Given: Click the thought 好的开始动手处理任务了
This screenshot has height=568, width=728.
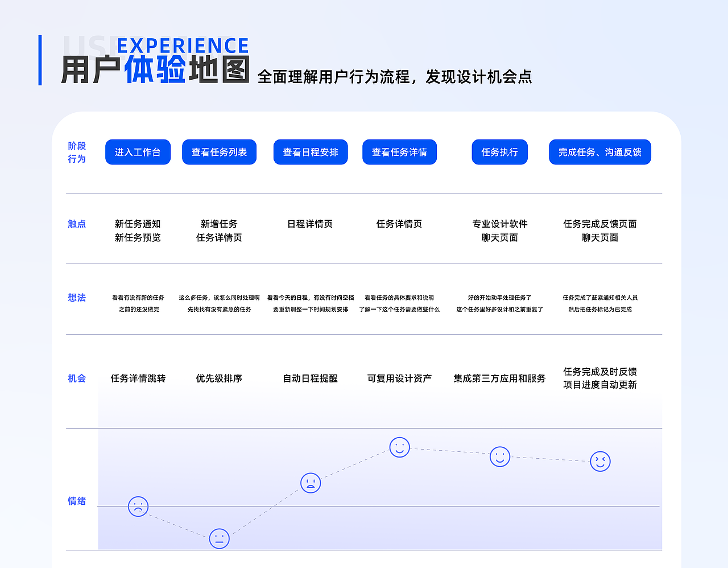Looking at the screenshot, I should 500,298.
